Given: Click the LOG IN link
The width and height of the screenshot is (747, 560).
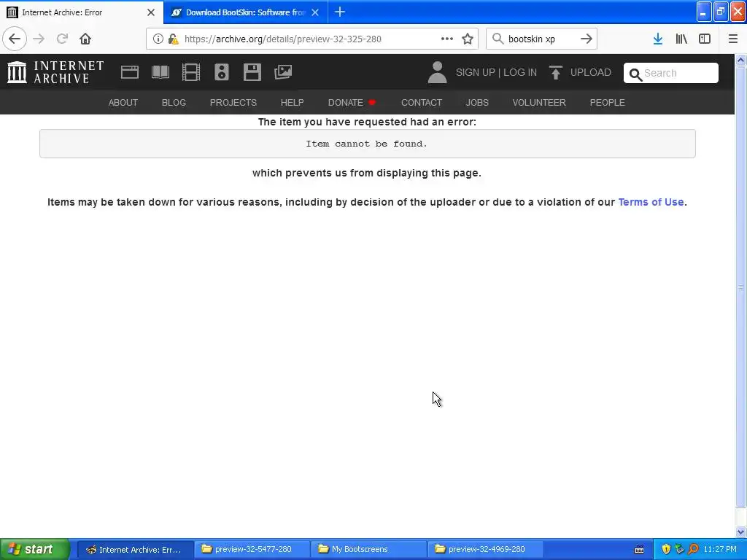Looking at the screenshot, I should [x=520, y=72].
